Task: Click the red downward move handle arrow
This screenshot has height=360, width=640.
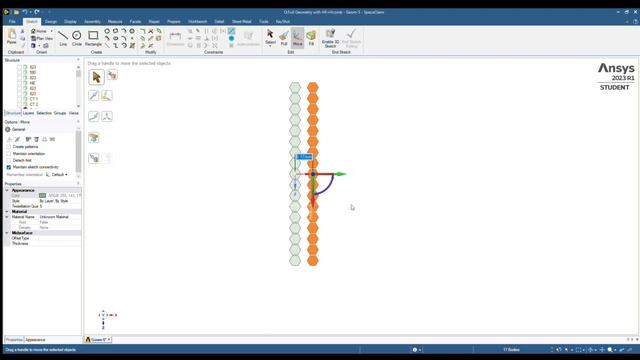Action: pos(313,202)
